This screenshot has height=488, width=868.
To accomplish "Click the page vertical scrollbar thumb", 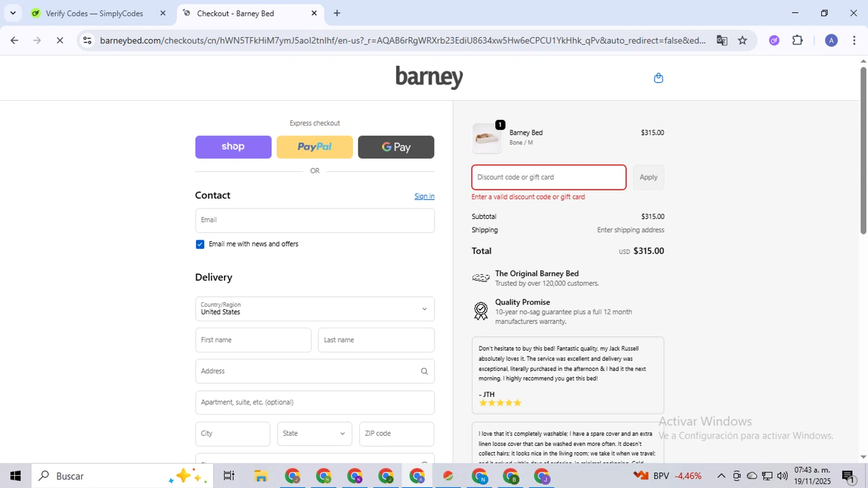I will point(863,151).
